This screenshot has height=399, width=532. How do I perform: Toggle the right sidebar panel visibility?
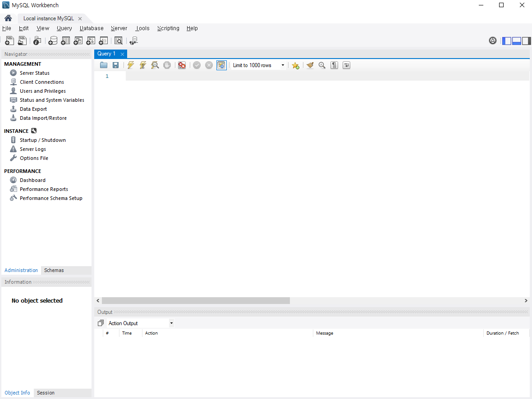tap(526, 41)
